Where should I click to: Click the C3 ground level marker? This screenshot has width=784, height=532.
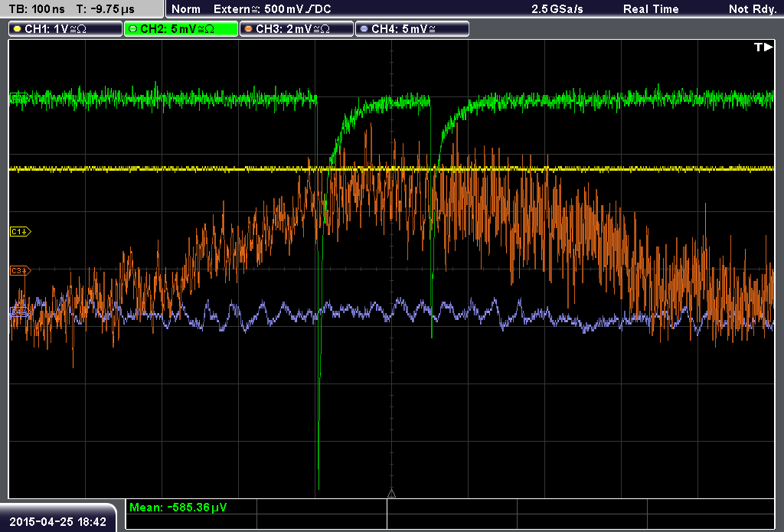[21, 270]
